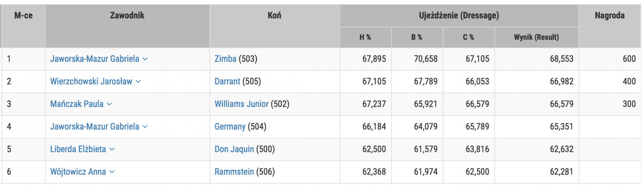Expand chevron next to Wierzchowski Jarosław
The image size is (644, 186).
tap(138, 82)
